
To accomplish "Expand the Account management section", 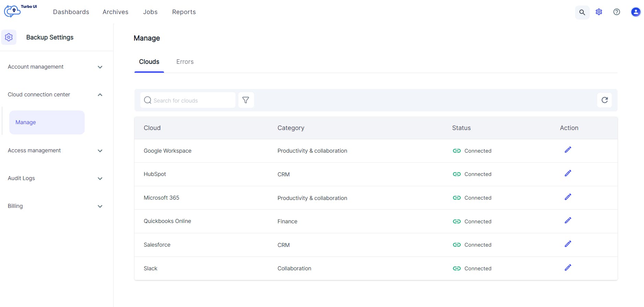I will tap(100, 67).
